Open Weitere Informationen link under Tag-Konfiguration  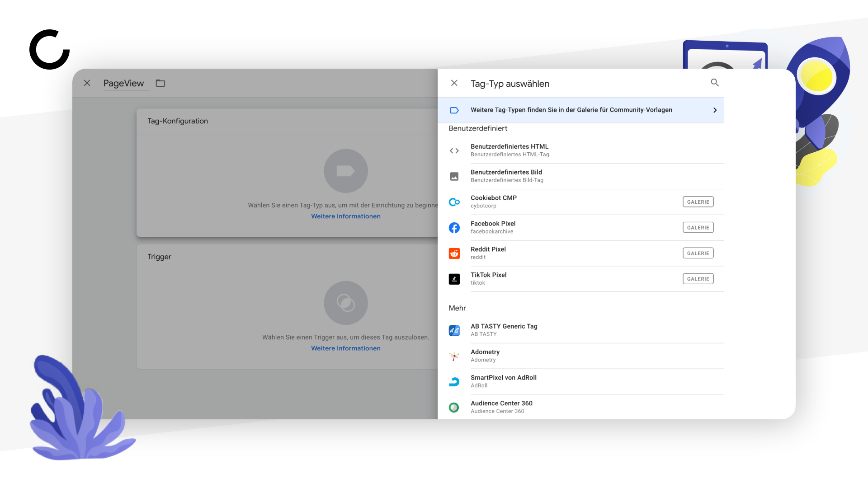pyautogui.click(x=346, y=216)
